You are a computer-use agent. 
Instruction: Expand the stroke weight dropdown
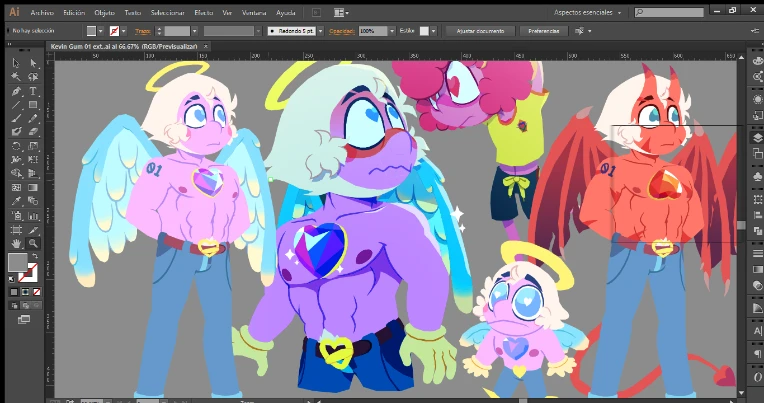click(x=194, y=31)
